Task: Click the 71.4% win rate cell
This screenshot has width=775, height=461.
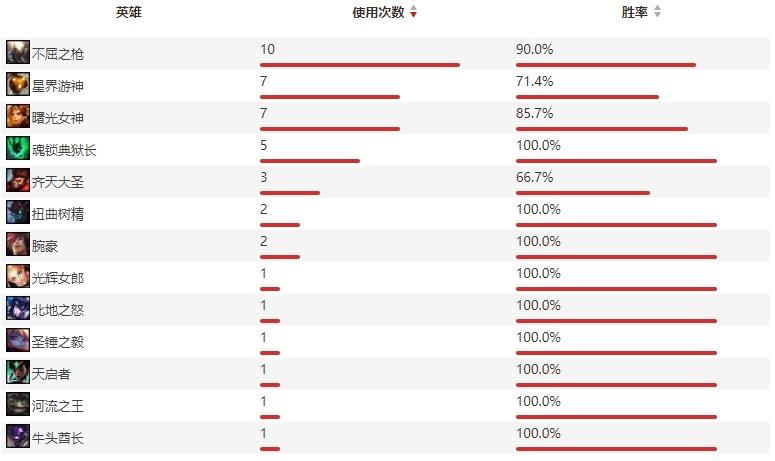Action: [533, 81]
